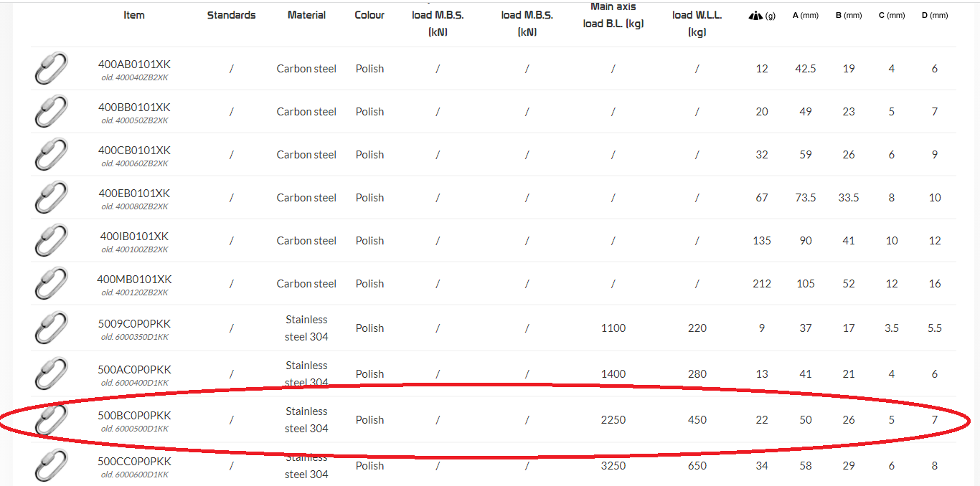980x486 pixels.
Task: Click quick link image for 400CB0101XK
Action: tap(50, 155)
